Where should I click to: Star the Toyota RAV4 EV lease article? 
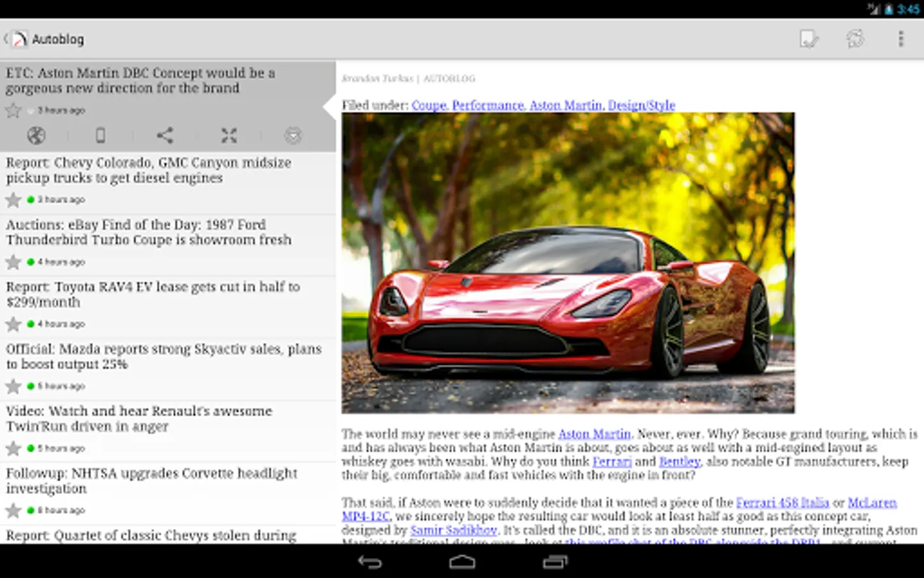pos(13,324)
